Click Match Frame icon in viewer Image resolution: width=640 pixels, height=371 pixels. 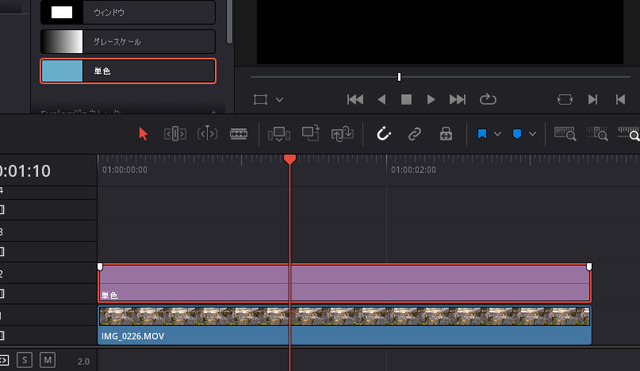pyautogui.click(x=565, y=99)
